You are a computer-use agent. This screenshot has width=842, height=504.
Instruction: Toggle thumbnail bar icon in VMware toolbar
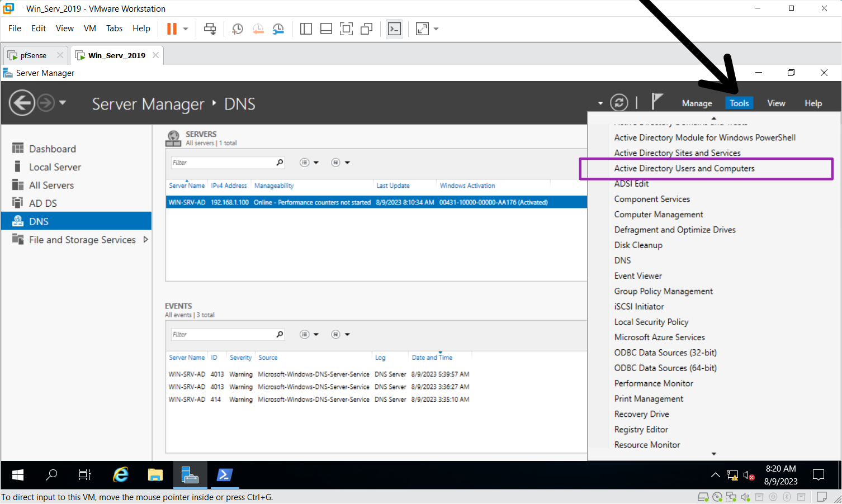326,28
